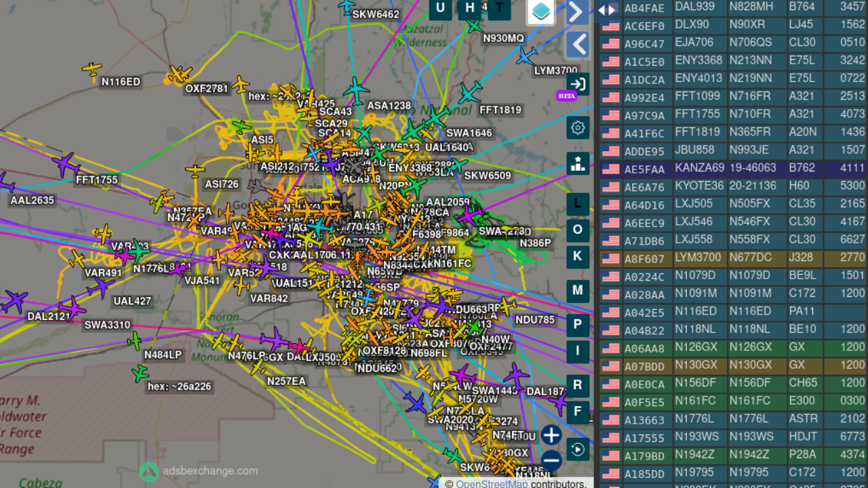The width and height of the screenshot is (868, 488).
Task: Collapse the sidebar with left chevron
Action: (x=577, y=45)
